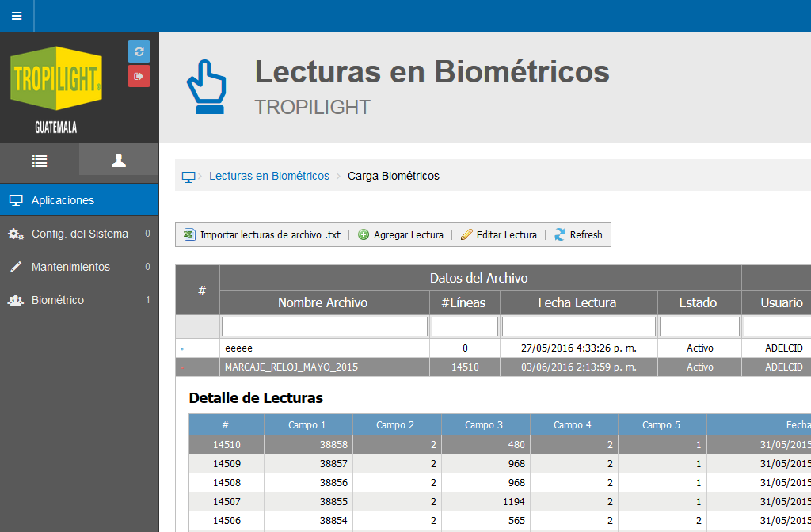The image size is (811, 532).
Task: Sort detail table by Campo 4 header
Action: (x=573, y=425)
